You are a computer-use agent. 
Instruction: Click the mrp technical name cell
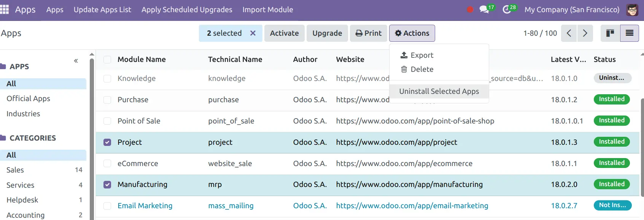click(x=215, y=184)
